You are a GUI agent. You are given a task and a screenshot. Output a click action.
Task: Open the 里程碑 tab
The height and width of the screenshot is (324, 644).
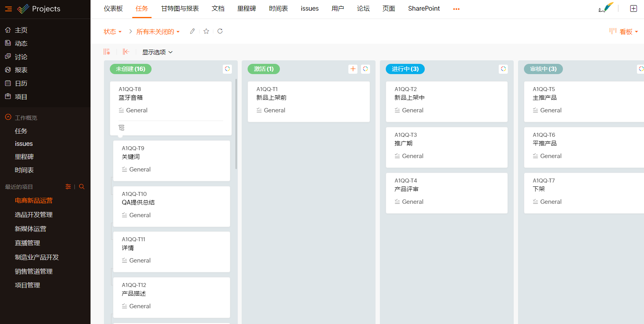pos(246,9)
